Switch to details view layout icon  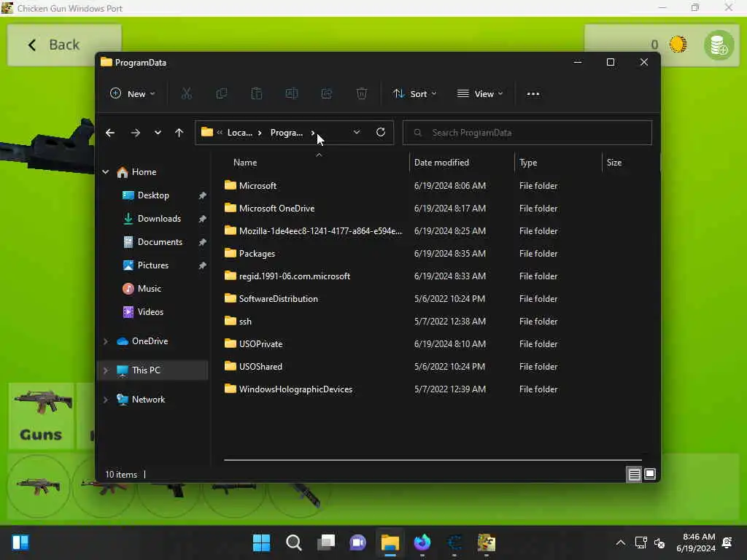pyautogui.click(x=634, y=474)
